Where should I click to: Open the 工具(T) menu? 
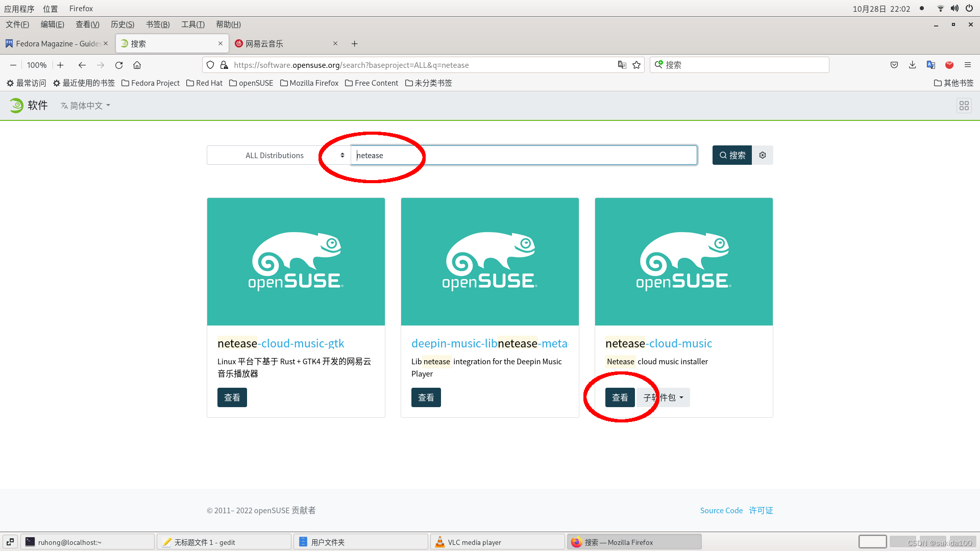pos(193,24)
